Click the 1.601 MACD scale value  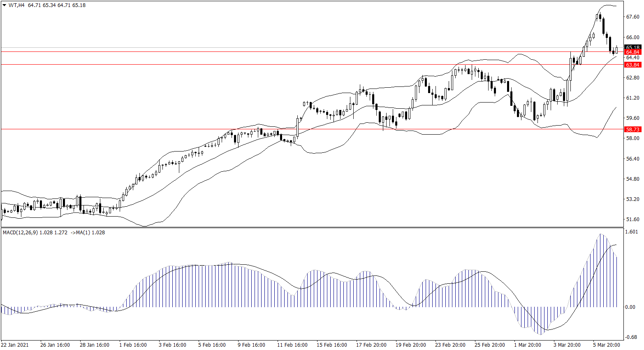coord(631,232)
